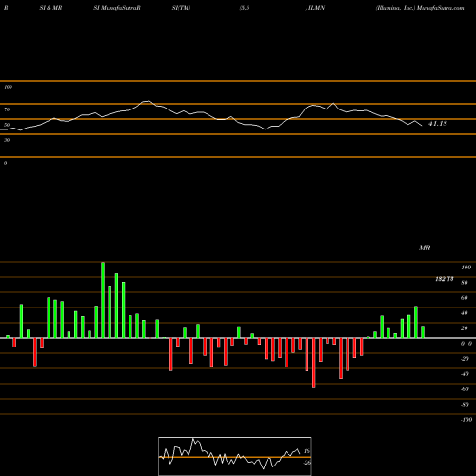Open the mini overview chart thumbnail

pyautogui.click(x=235, y=456)
